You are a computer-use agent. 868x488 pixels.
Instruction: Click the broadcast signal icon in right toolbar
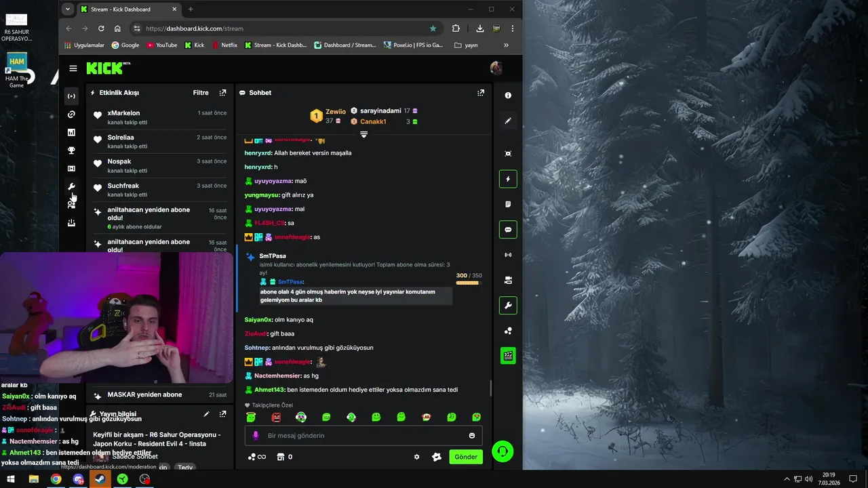coord(508,255)
